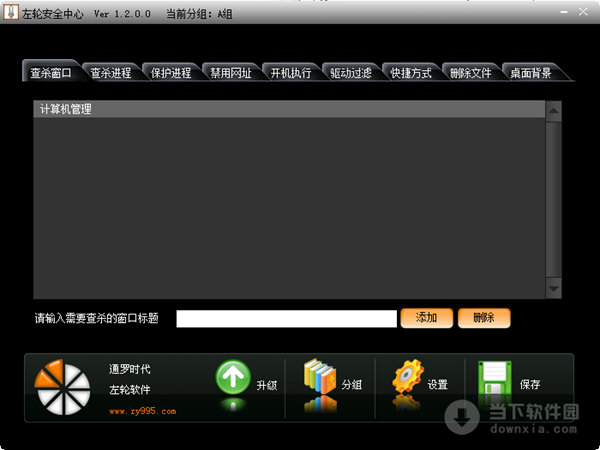This screenshot has width=600, height=450.
Task: Open settings via the orange gear icon
Action: [408, 377]
